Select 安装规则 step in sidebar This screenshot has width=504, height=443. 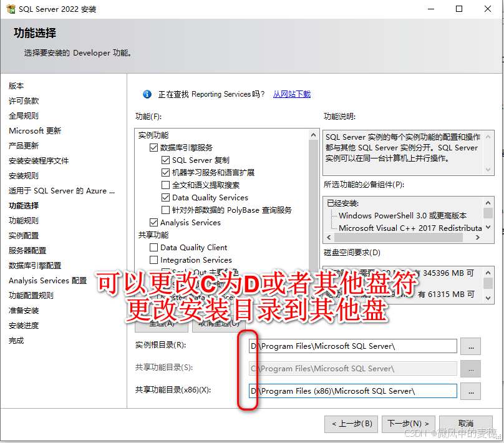[x=24, y=176]
